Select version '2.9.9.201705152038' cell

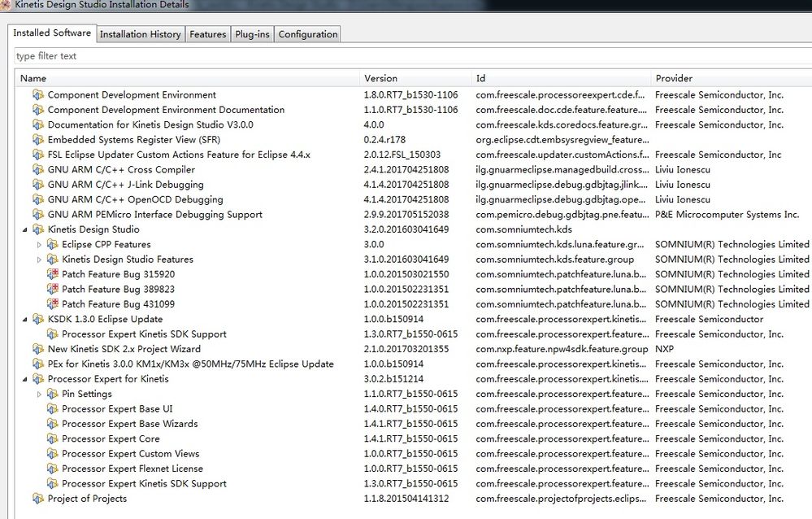(x=406, y=215)
